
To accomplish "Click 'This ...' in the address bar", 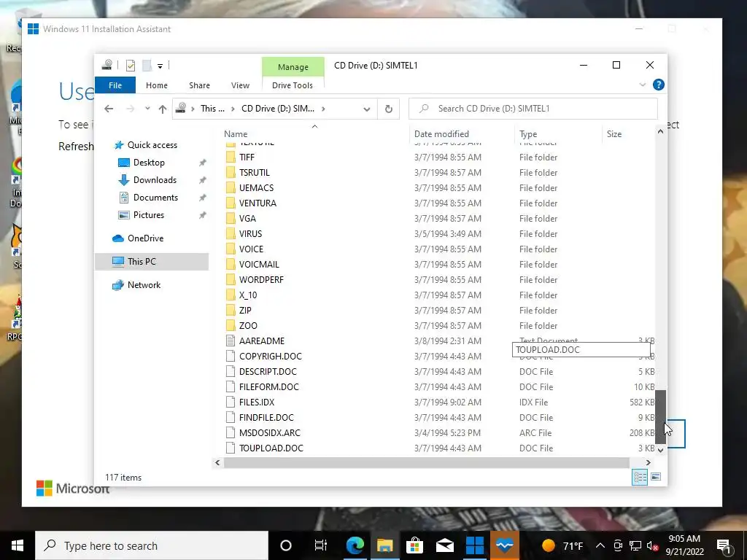I will pyautogui.click(x=212, y=109).
